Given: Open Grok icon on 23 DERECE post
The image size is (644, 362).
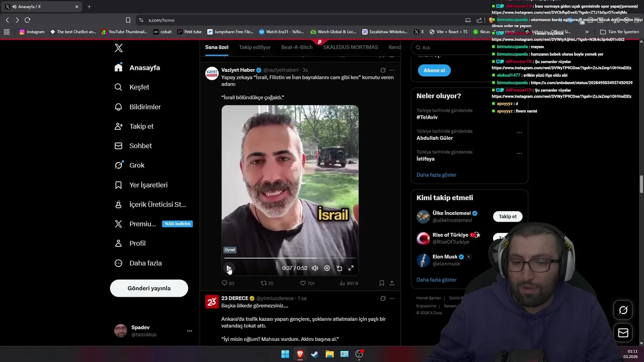Looking at the screenshot, I should (383, 298).
